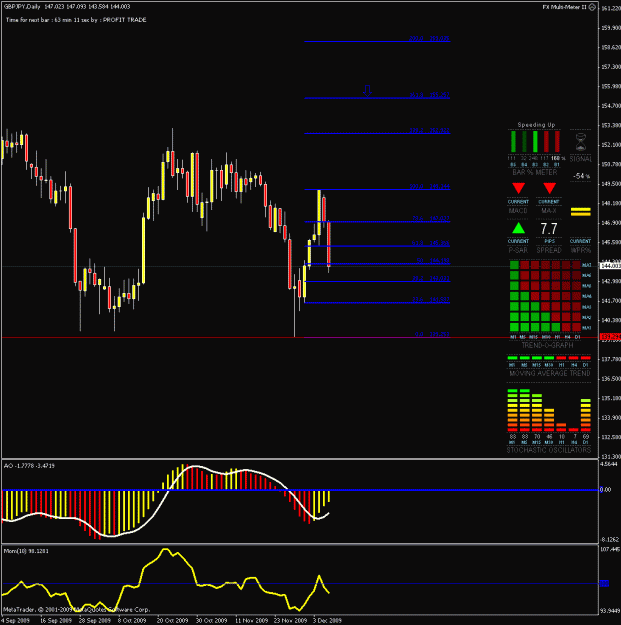Click the 'Time for next bar' text
The image size is (621, 625).
[76, 20]
